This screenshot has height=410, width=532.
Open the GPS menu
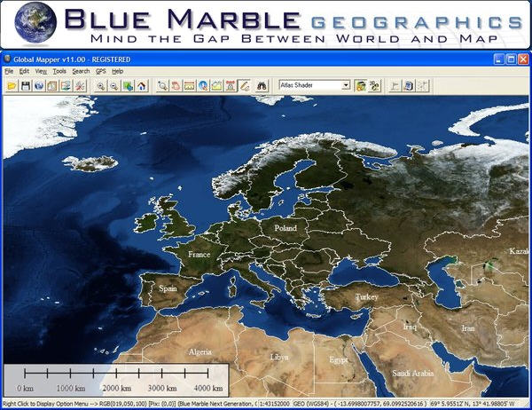pyautogui.click(x=101, y=71)
